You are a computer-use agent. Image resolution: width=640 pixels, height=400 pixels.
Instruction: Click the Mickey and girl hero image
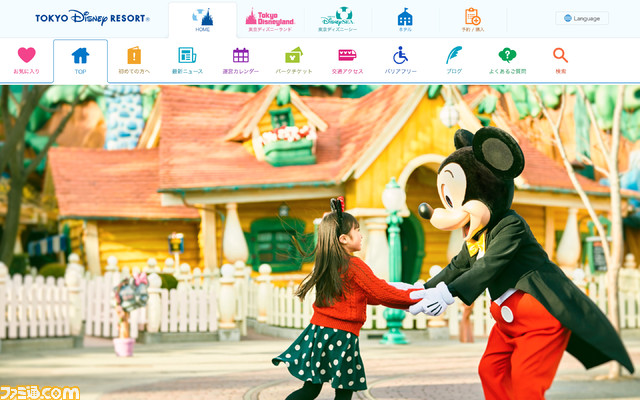tap(320, 242)
